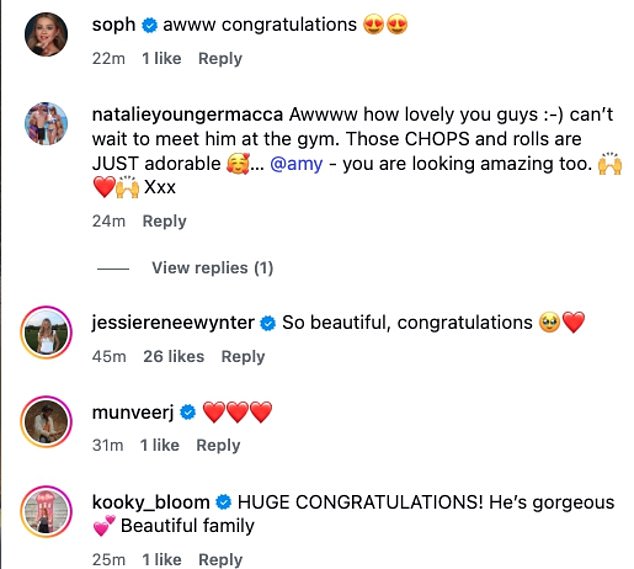
Task: Expand View replies (1) thread
Action: pyautogui.click(x=212, y=268)
